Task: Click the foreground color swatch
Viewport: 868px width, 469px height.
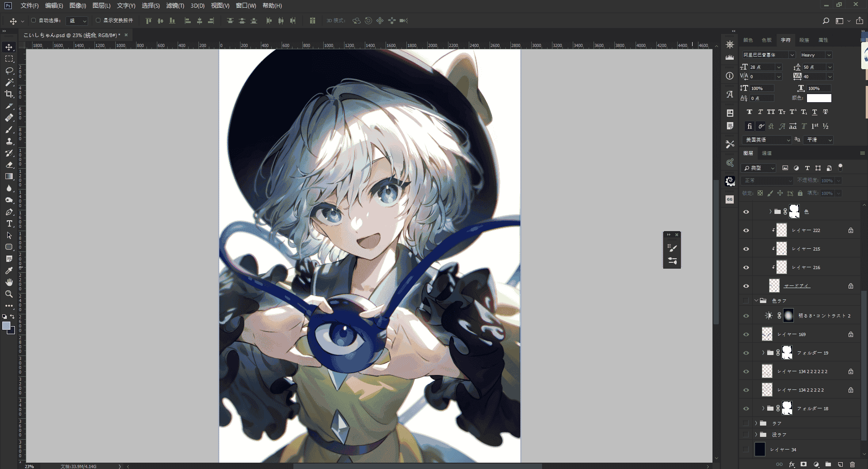Action: coord(6,326)
